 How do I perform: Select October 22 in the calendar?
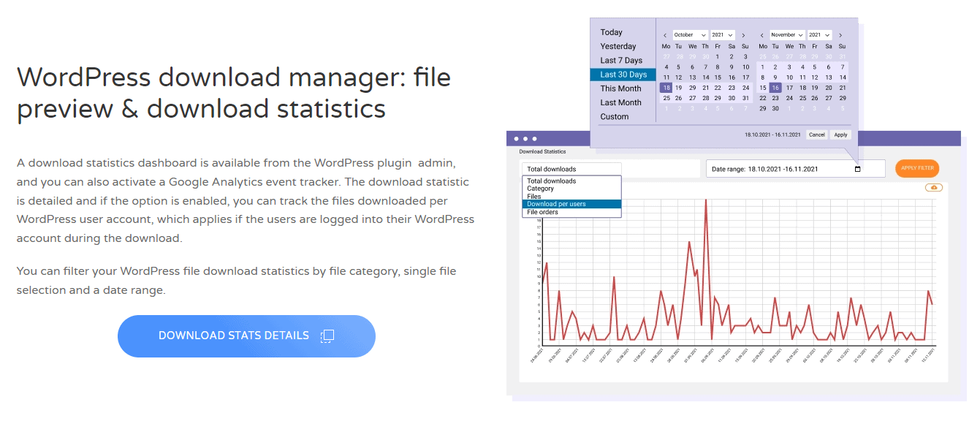tap(719, 88)
